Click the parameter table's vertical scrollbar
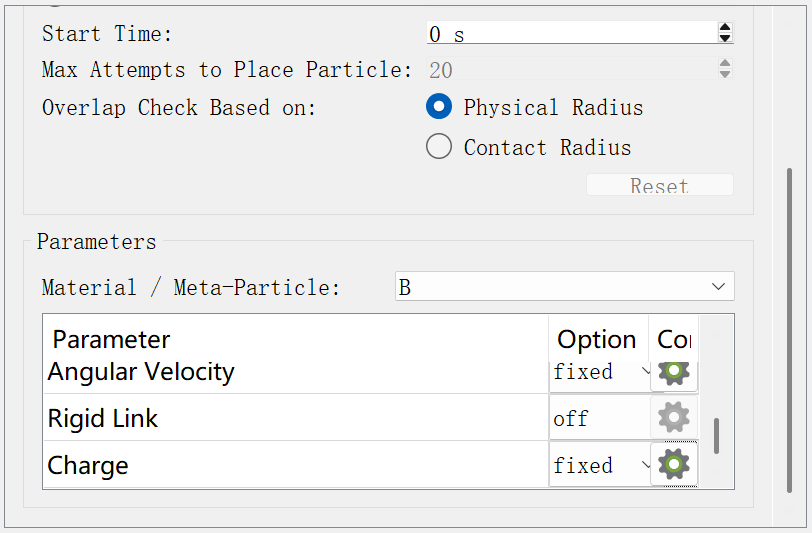The image size is (812, 533). pyautogui.click(x=716, y=436)
